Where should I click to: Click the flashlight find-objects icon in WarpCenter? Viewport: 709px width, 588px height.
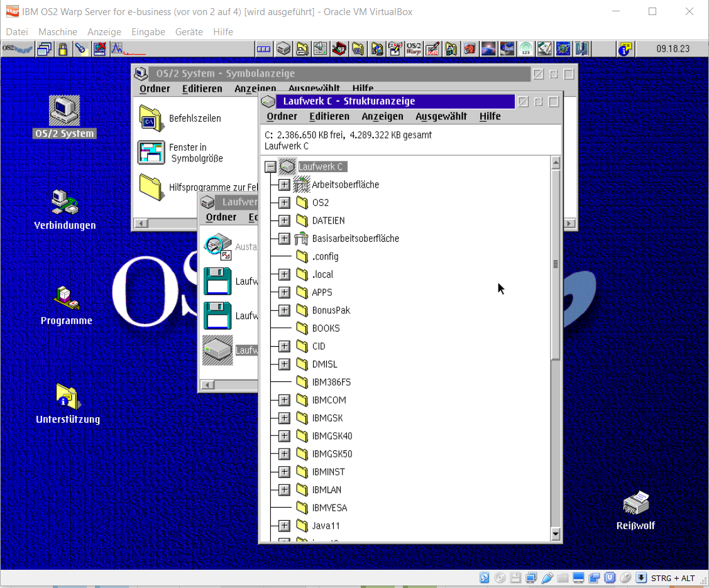pyautogui.click(x=81, y=49)
